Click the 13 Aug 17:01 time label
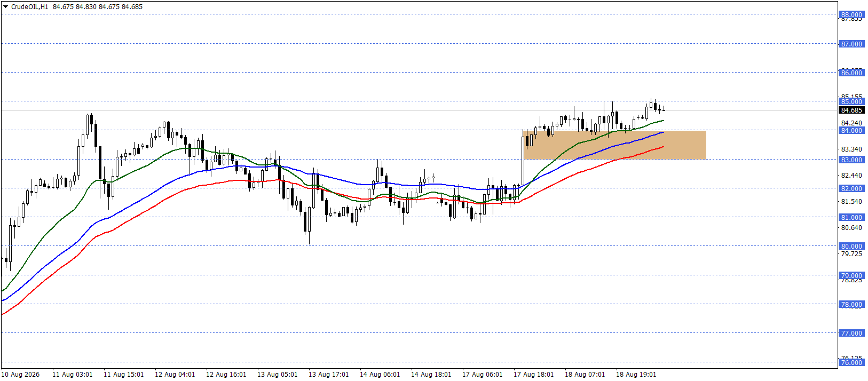Viewport: 868px width, 381px height. point(328,374)
